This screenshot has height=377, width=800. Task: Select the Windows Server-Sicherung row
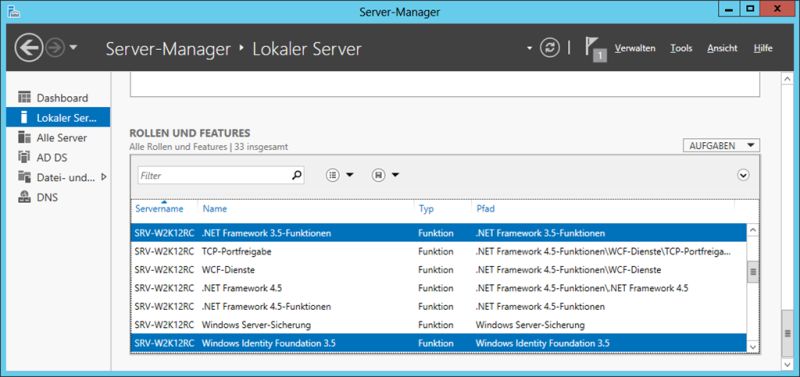click(x=438, y=325)
